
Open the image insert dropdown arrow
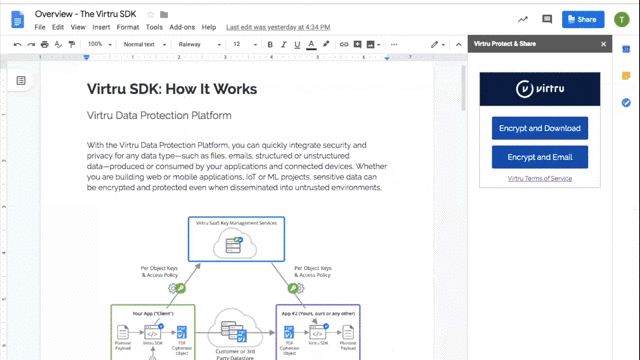379,44
